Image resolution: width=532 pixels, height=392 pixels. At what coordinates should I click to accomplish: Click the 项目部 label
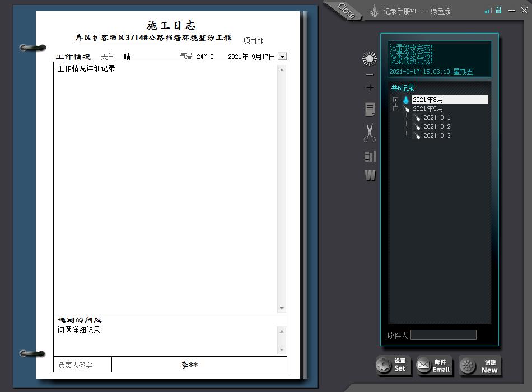click(x=253, y=40)
